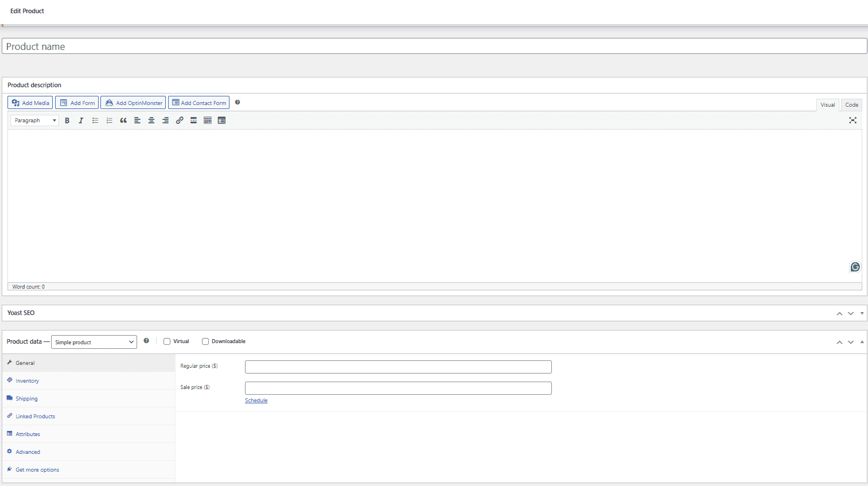This screenshot has width=868, height=486.
Task: Open the product type dropdown
Action: coord(94,341)
